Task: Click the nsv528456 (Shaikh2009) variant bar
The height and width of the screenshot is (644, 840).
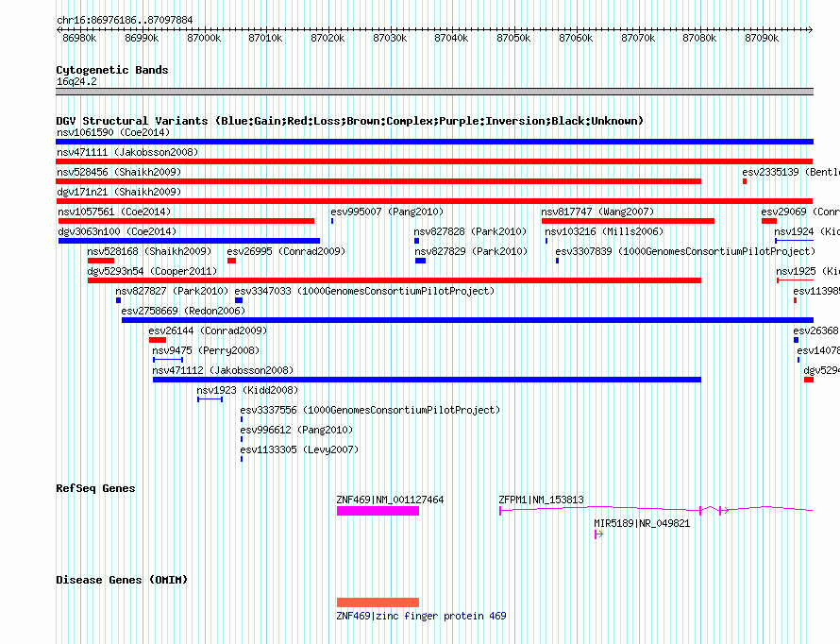Action: [x=378, y=181]
